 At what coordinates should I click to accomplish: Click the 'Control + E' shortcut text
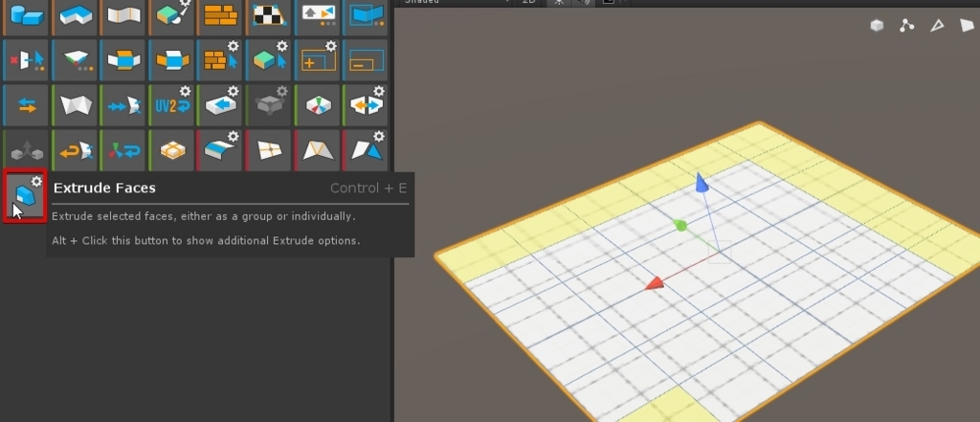click(x=368, y=189)
